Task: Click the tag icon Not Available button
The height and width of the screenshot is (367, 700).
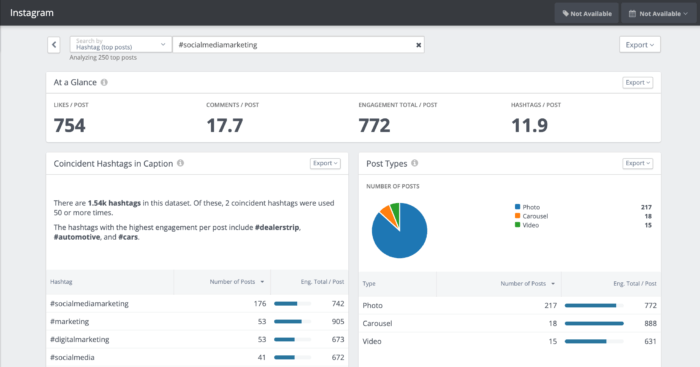Action: 587,13
